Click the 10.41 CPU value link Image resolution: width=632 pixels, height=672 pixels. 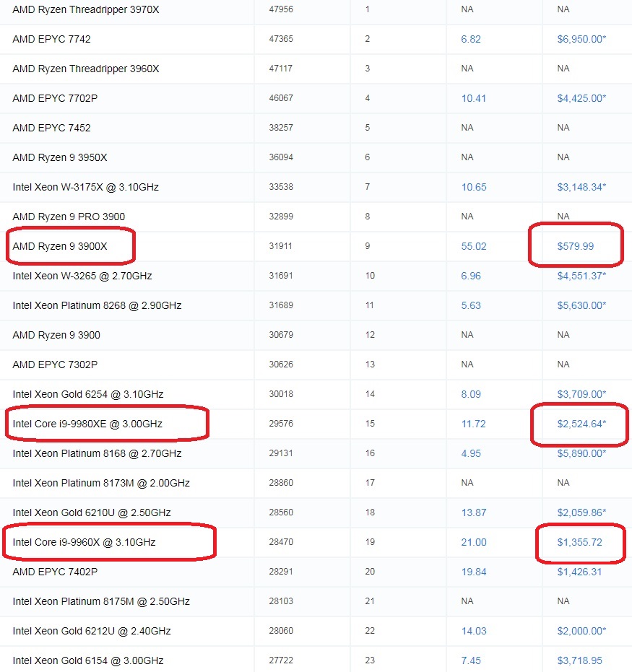[x=473, y=98]
